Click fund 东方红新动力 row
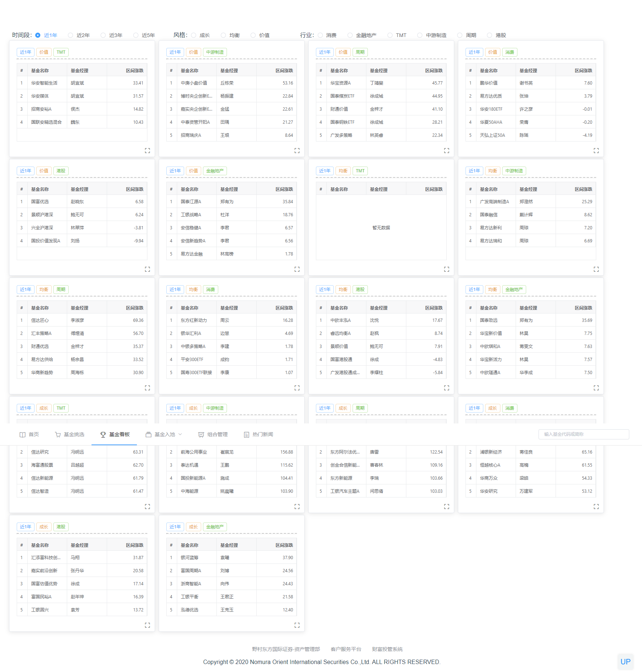This screenshot has width=642, height=672. coord(231,320)
